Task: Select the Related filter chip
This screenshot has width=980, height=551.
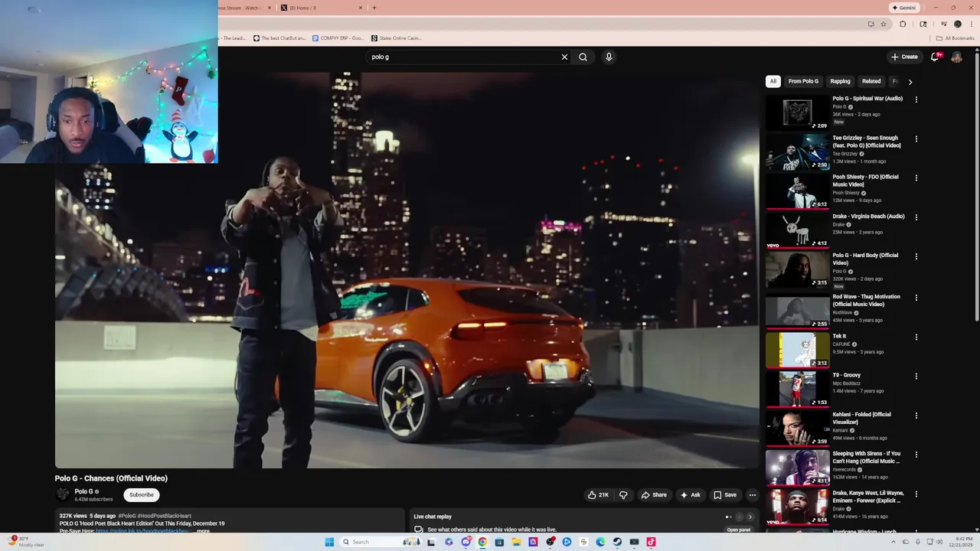Action: tap(871, 81)
